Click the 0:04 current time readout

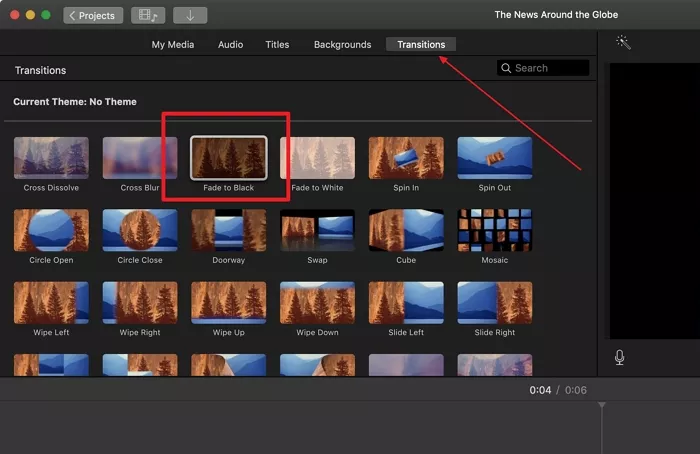(x=540, y=390)
